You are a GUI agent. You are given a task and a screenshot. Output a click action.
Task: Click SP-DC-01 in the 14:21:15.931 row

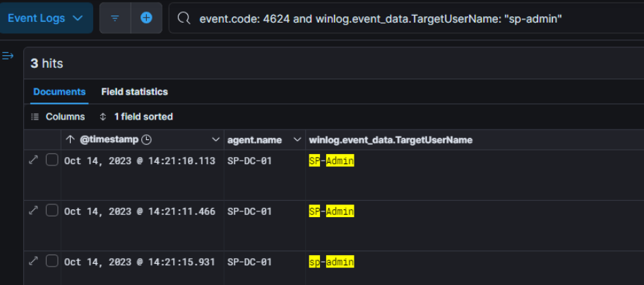pyautogui.click(x=250, y=262)
